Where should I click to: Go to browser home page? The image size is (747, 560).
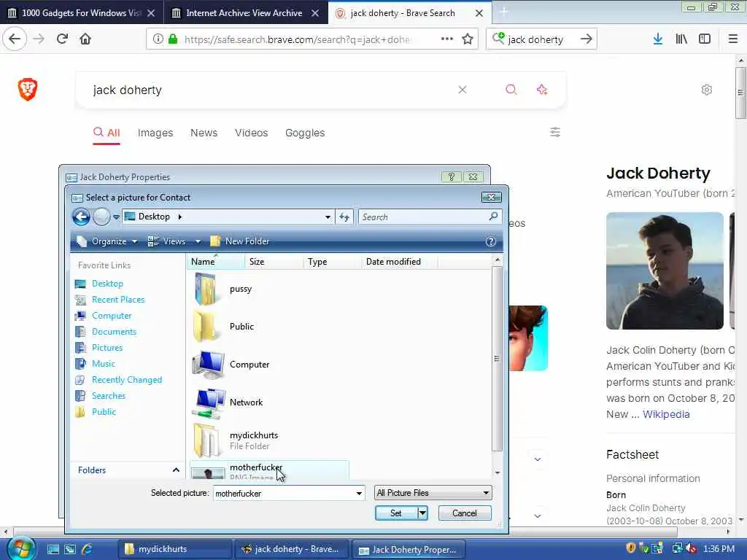pyautogui.click(x=85, y=39)
